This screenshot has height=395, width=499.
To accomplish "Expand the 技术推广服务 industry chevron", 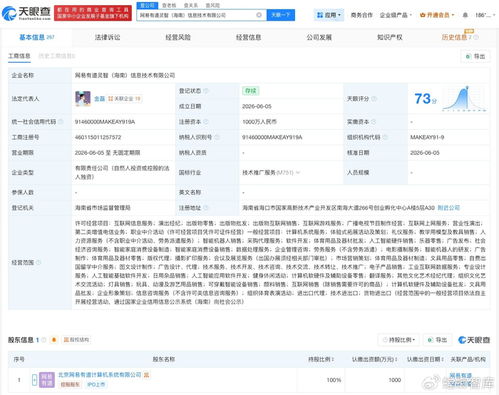I will [x=298, y=172].
